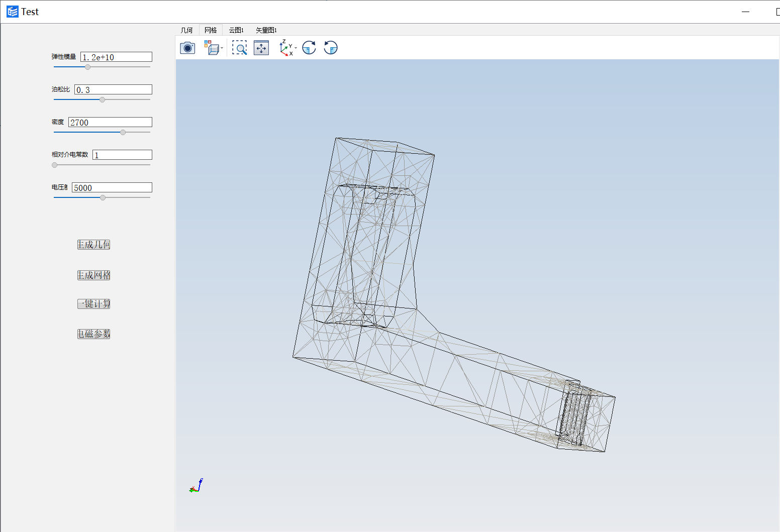Switch to the 几何 tab
Image resolution: width=780 pixels, height=532 pixels.
pyautogui.click(x=187, y=30)
